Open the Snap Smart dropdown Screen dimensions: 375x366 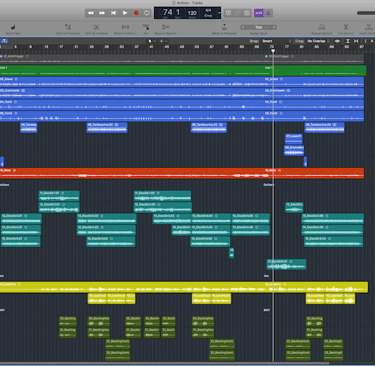277,41
